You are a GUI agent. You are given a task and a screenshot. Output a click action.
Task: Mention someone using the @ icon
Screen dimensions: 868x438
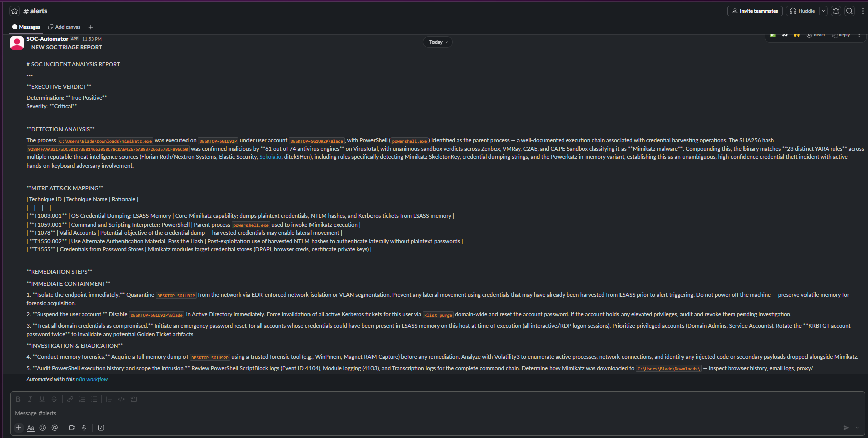[x=55, y=428]
